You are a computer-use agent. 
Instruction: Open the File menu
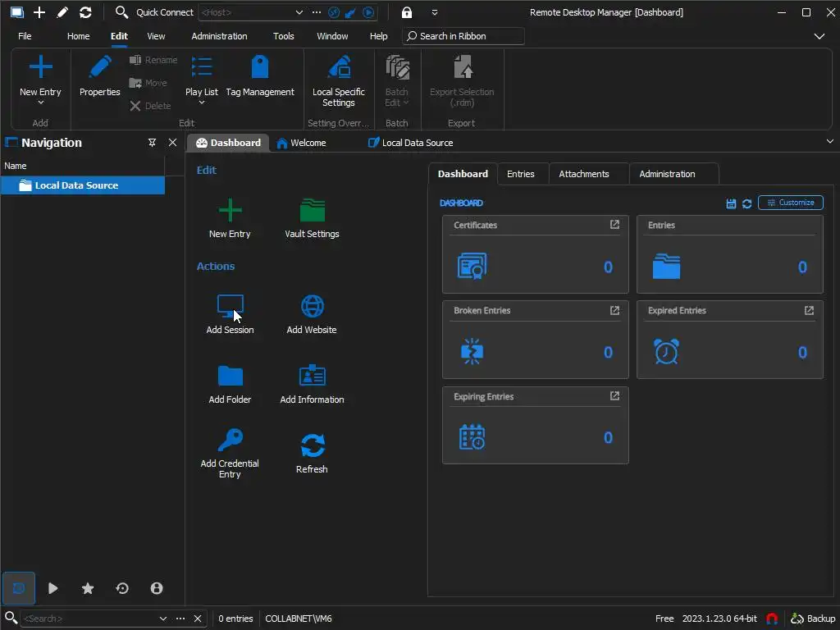(25, 36)
